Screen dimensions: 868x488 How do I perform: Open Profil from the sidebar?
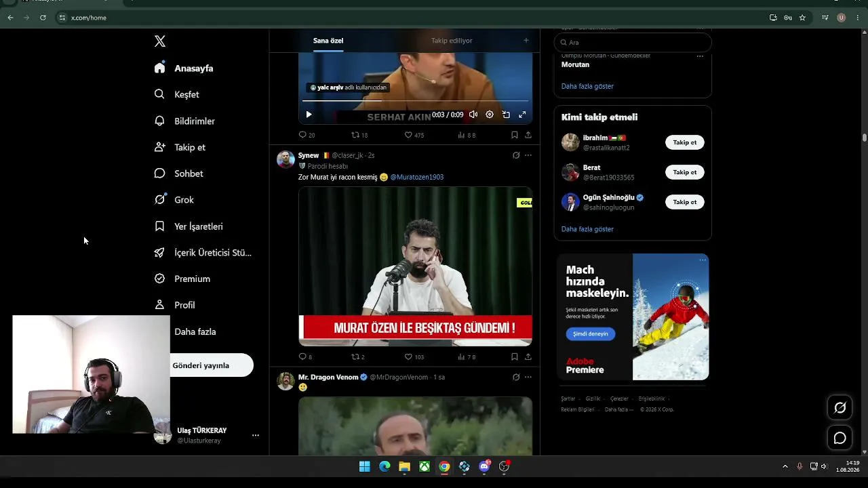pyautogui.click(x=174, y=305)
